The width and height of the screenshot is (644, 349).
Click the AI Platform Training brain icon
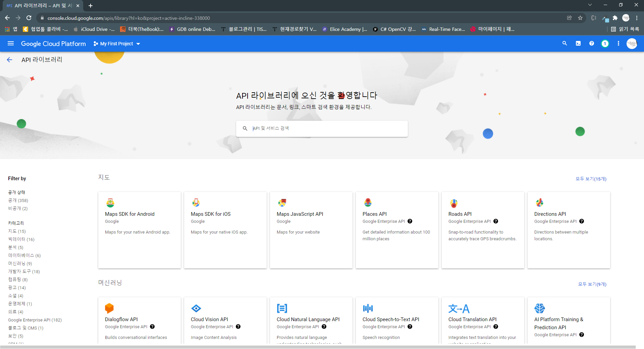point(539,308)
